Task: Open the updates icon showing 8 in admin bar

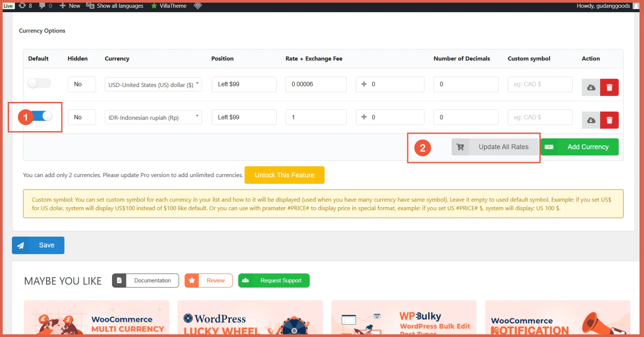Action: pos(23,6)
